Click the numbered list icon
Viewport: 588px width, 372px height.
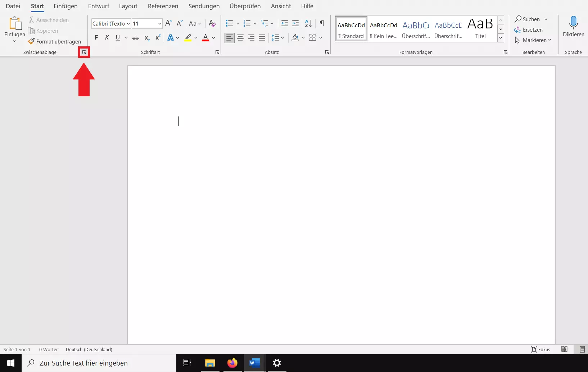247,23
